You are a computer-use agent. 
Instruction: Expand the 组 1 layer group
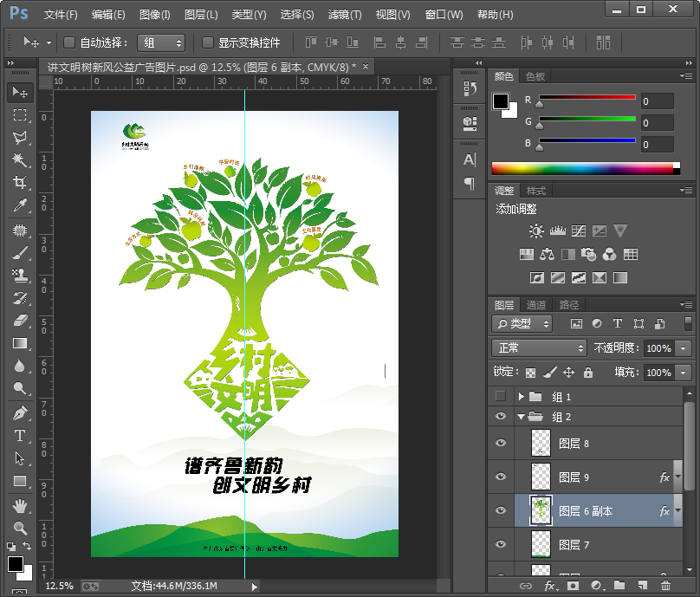522,397
